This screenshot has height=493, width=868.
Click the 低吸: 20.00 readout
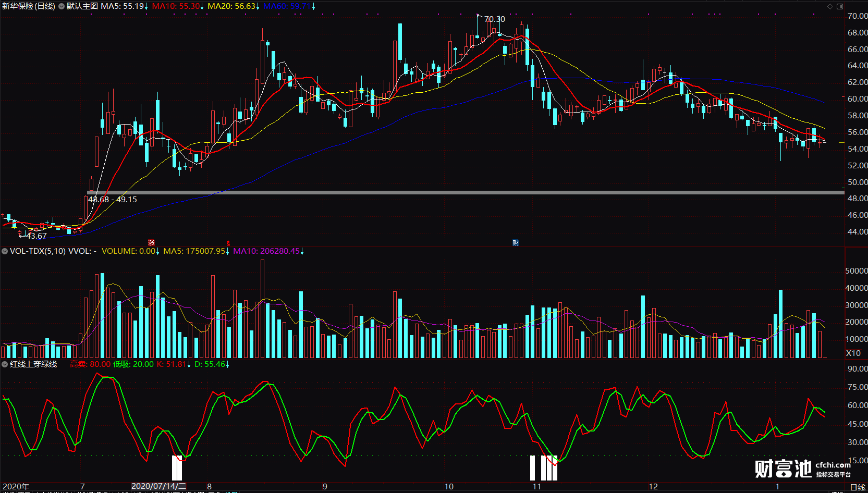[133, 364]
